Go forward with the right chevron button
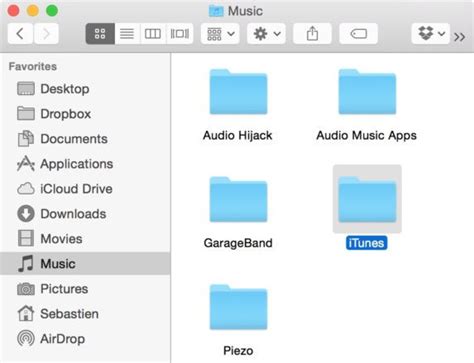474x363 pixels. pyautogui.click(x=46, y=34)
